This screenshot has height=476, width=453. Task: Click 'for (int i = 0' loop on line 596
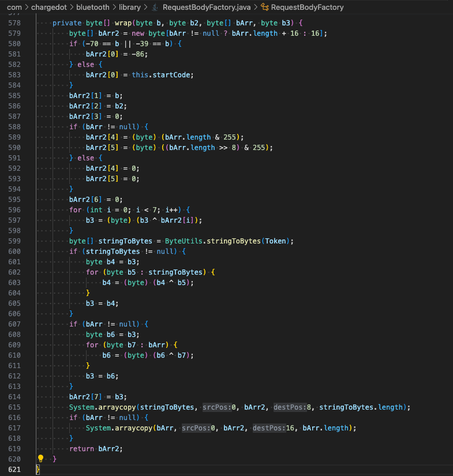[x=100, y=210]
